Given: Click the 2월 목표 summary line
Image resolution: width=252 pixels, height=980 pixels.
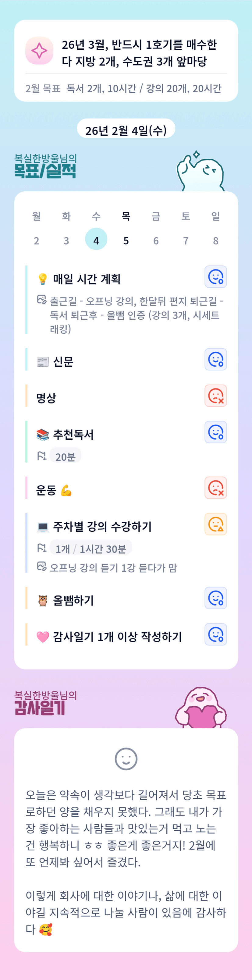Looking at the screenshot, I should [123, 89].
